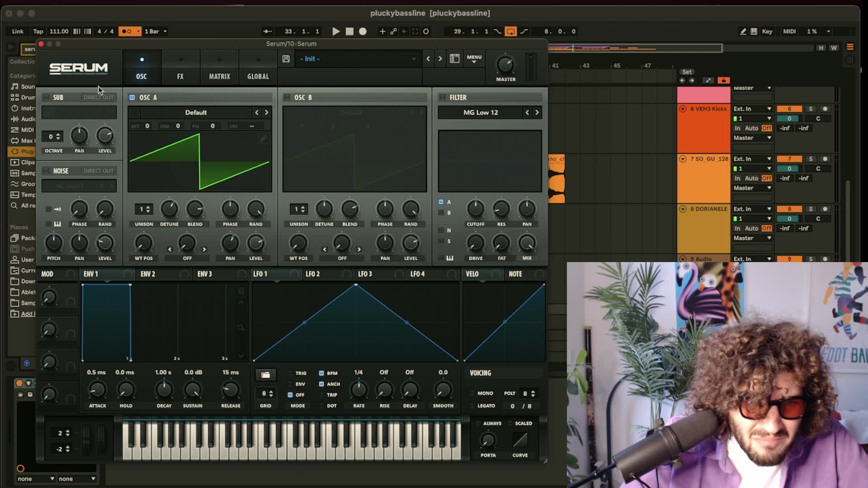Load the next Serum preset
Image resolution: width=868 pixels, height=488 pixels.
click(x=440, y=59)
